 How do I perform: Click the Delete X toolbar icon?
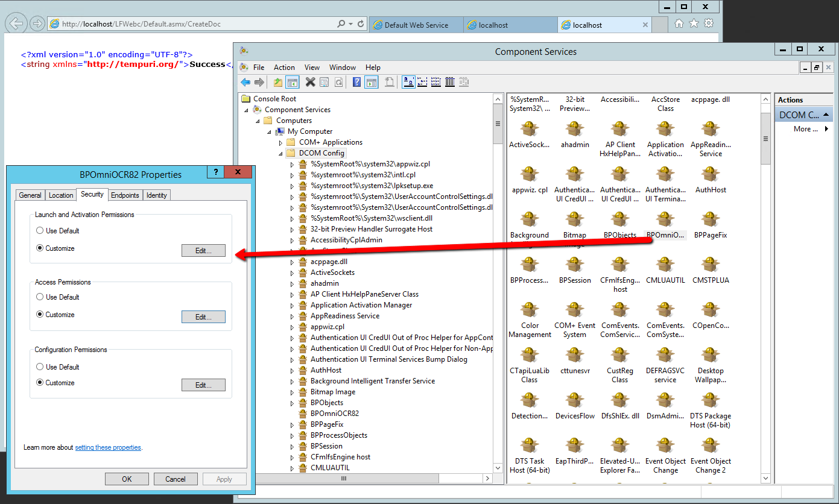pos(310,82)
